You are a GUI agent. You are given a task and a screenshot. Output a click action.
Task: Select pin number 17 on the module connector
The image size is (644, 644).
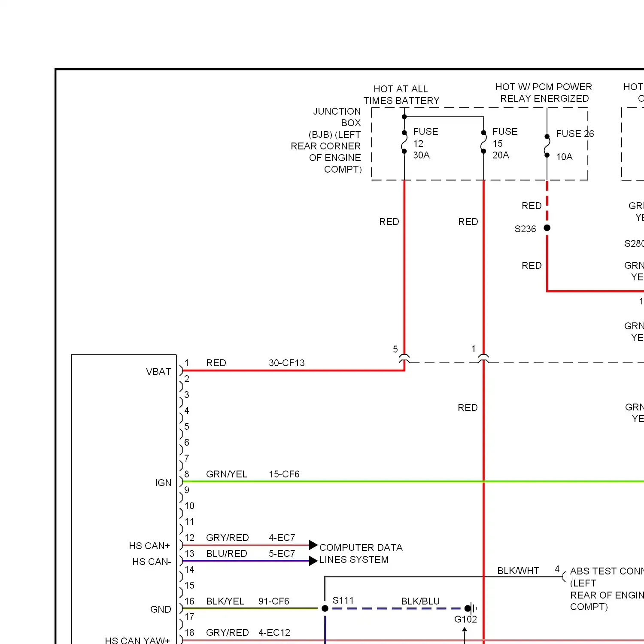tap(189, 617)
